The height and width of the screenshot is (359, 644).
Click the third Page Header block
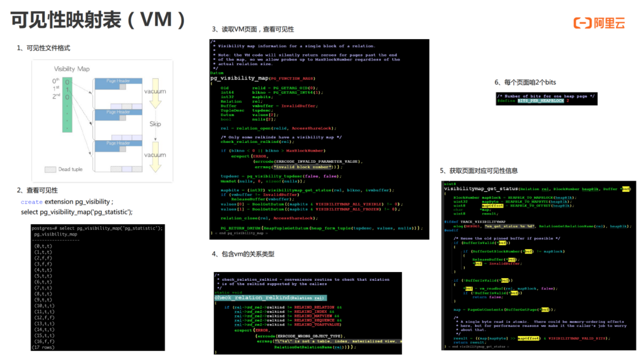pos(118,143)
